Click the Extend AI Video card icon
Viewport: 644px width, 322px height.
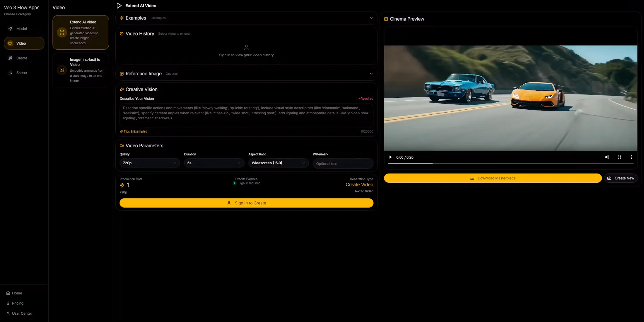62,33
